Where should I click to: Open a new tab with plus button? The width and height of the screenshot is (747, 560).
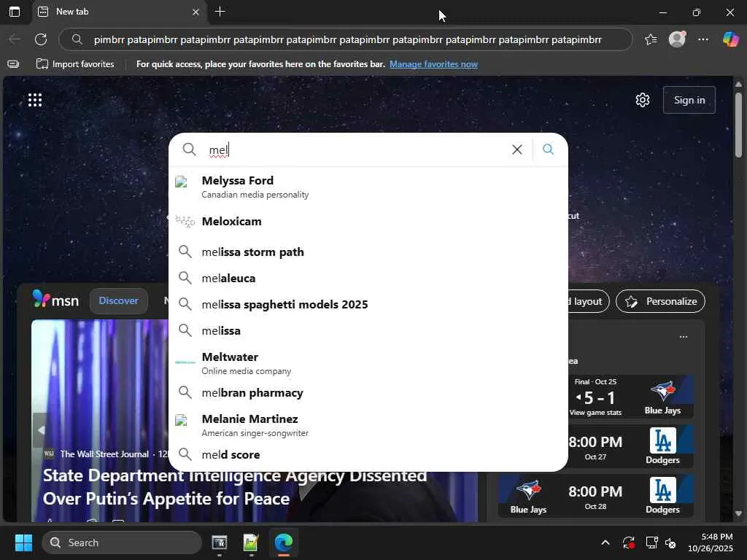coord(220,12)
